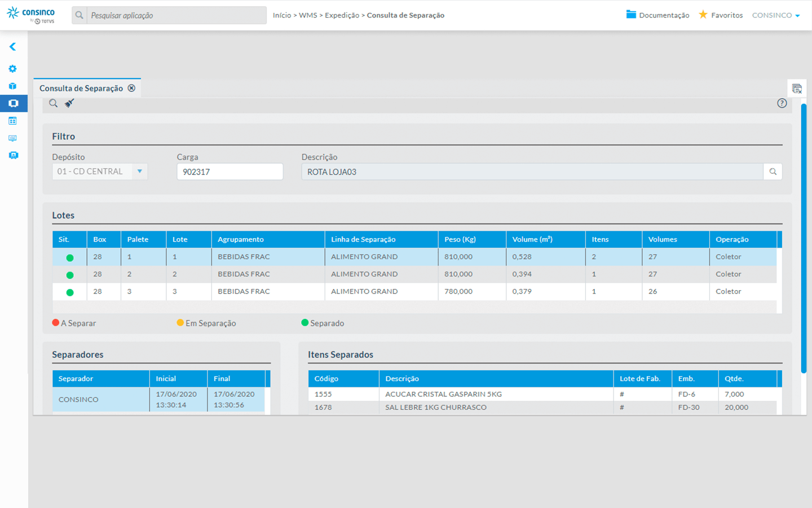Open the calendar grid icon in sidebar

(12, 121)
